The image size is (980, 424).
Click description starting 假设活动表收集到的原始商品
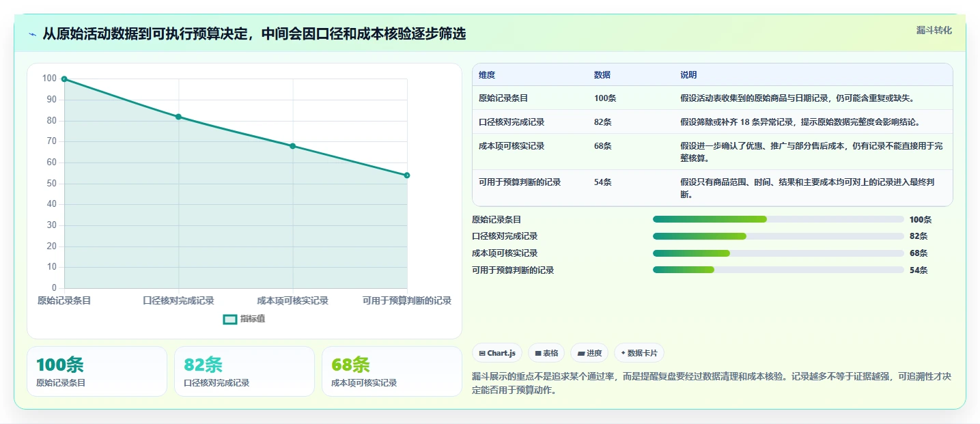point(797,98)
